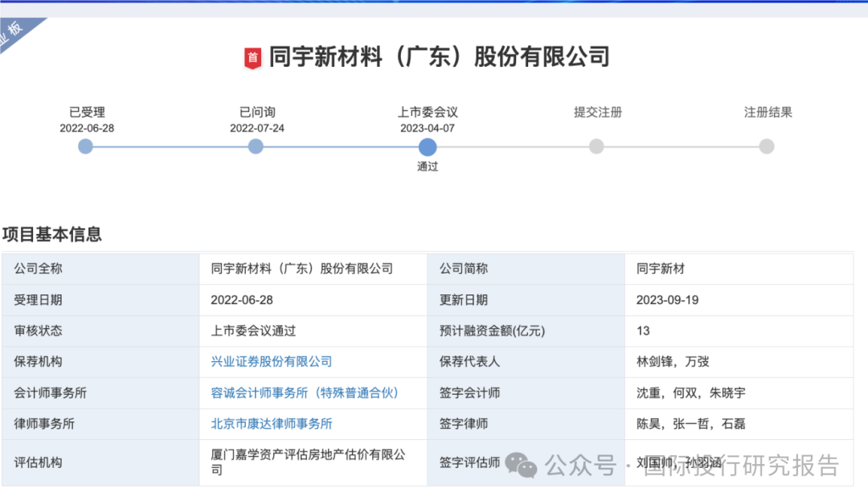Open the 北京市康达律师事务所 link
The height and width of the screenshot is (501, 868).
click(272, 424)
